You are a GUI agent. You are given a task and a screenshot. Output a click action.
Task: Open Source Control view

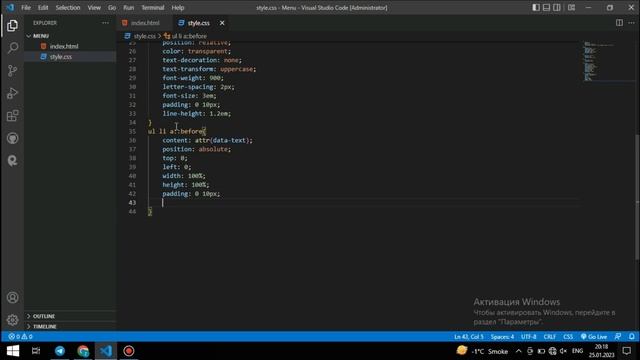13,71
